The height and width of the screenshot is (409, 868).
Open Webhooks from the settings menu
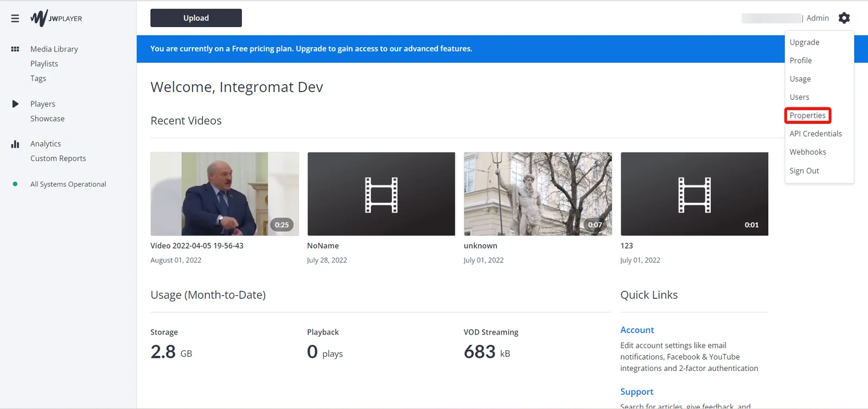tap(808, 152)
